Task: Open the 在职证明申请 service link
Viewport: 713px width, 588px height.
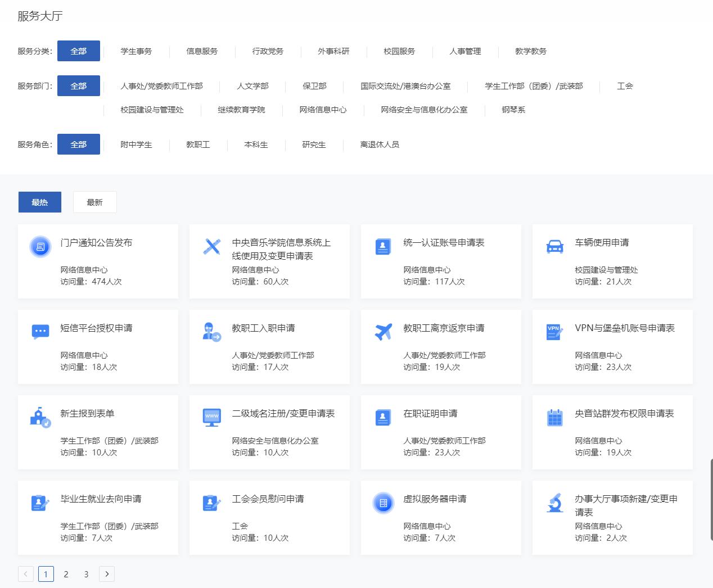Action: (430, 414)
